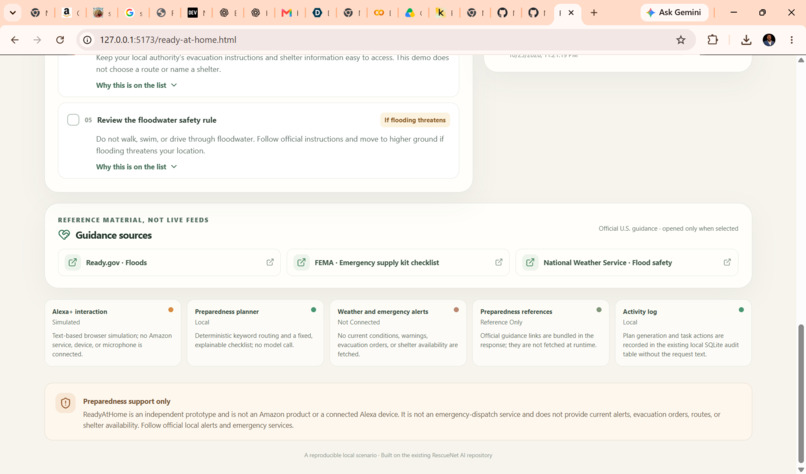This screenshot has height=474, width=806.
Task: Select the 'Weather and emergency alerts' card title
Action: (383, 312)
